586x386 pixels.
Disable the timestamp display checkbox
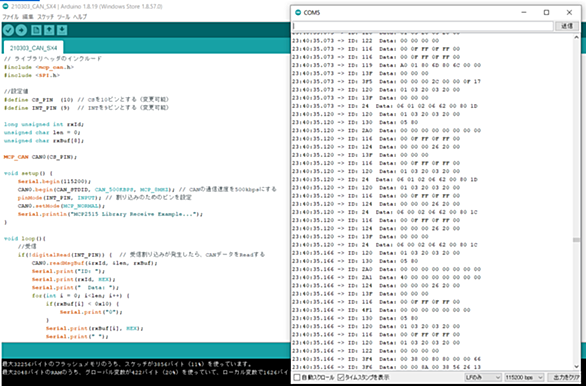340,377
